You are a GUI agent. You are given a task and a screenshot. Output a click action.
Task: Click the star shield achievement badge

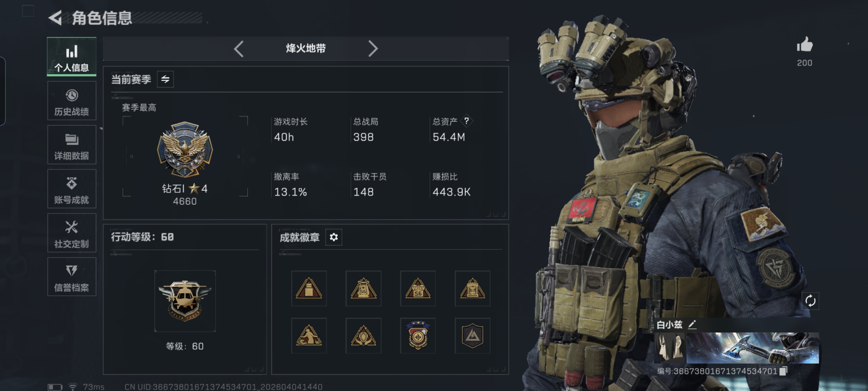(x=418, y=336)
